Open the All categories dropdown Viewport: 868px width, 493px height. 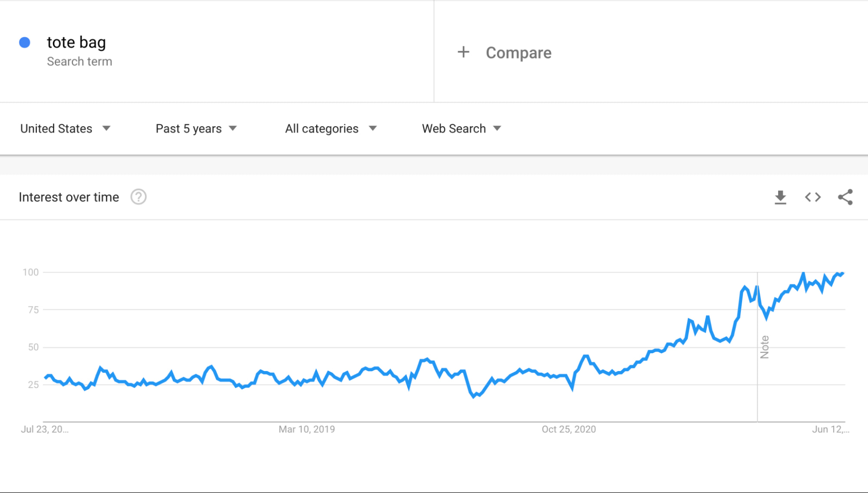pos(330,128)
